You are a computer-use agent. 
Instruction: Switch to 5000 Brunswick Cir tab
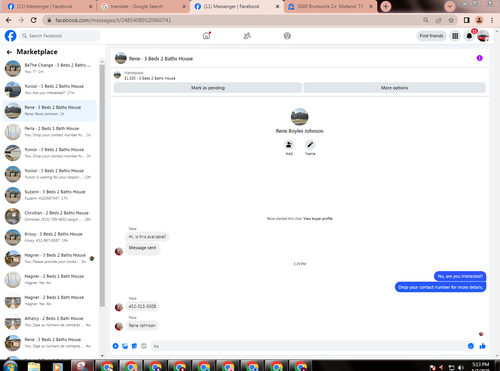point(330,6)
